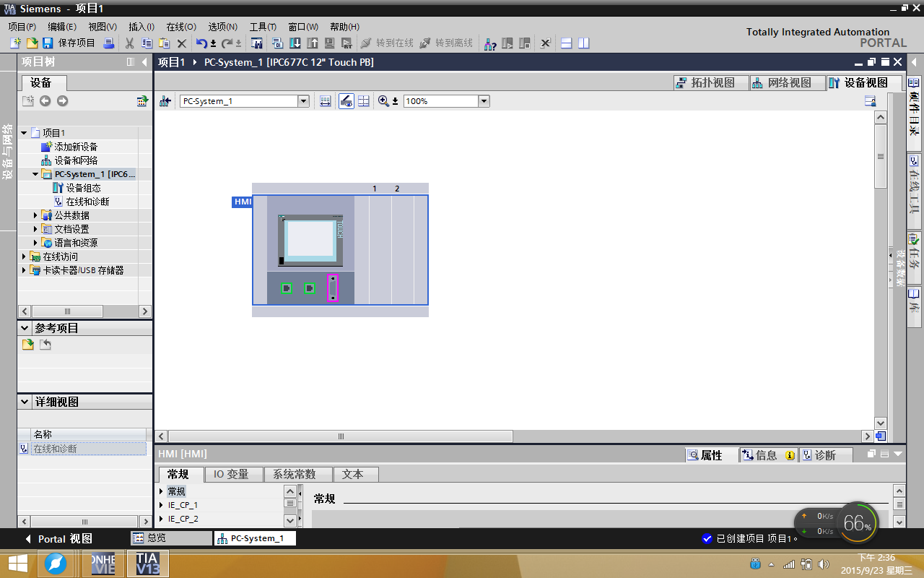Collapse the 项目1 tree node

24,133
